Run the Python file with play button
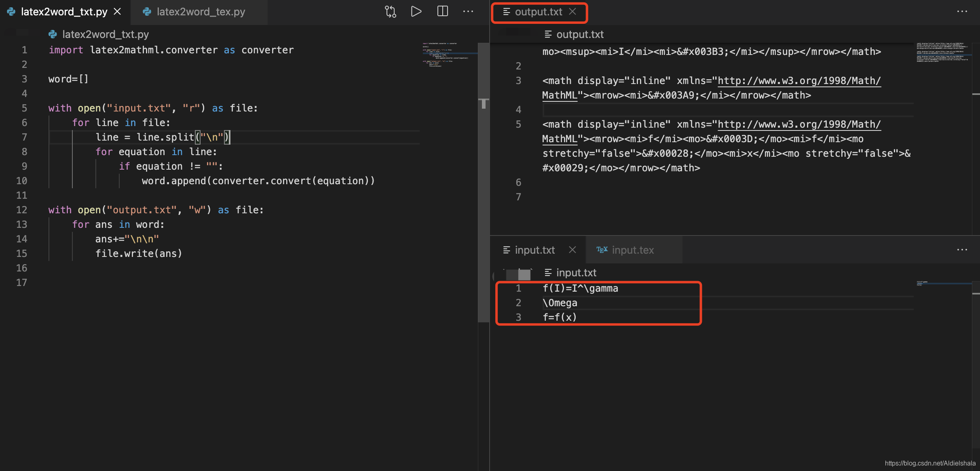 pos(416,11)
